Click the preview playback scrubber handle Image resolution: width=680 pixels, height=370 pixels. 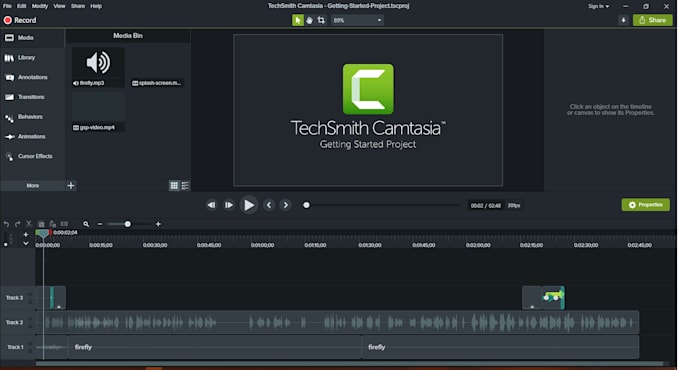tap(306, 205)
